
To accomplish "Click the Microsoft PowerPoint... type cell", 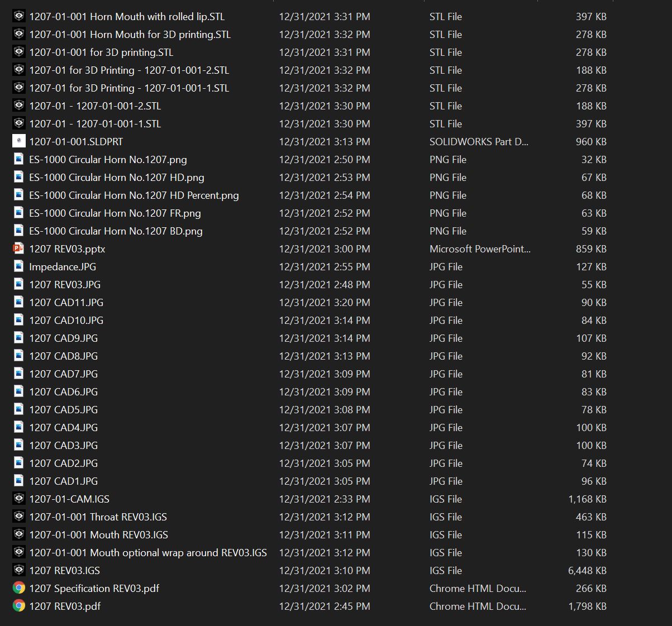I will [480, 249].
